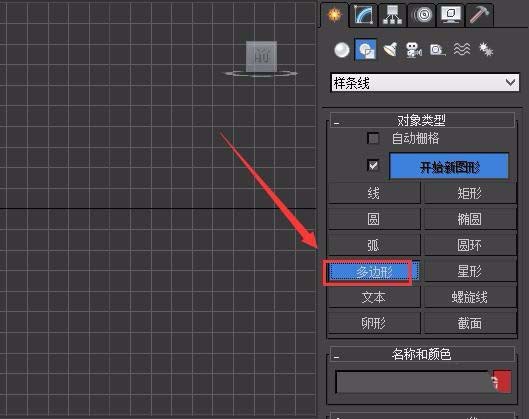Open the Create command panel tab

click(x=334, y=15)
